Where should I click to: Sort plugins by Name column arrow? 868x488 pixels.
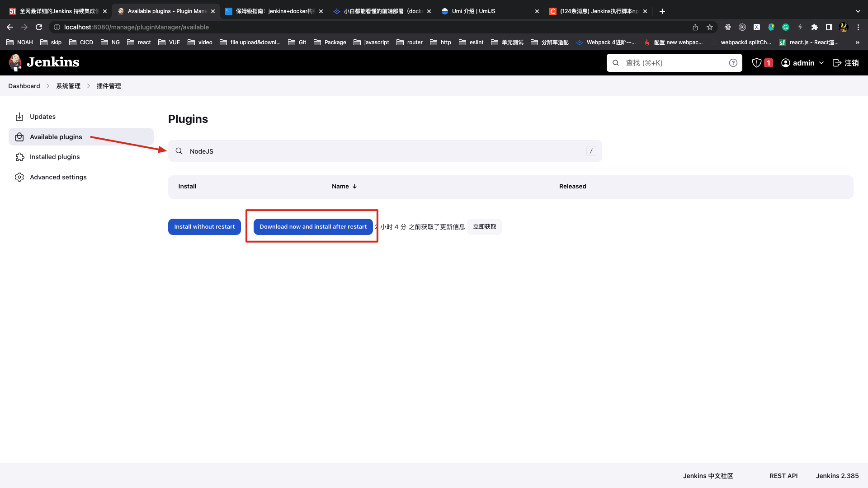tap(354, 186)
